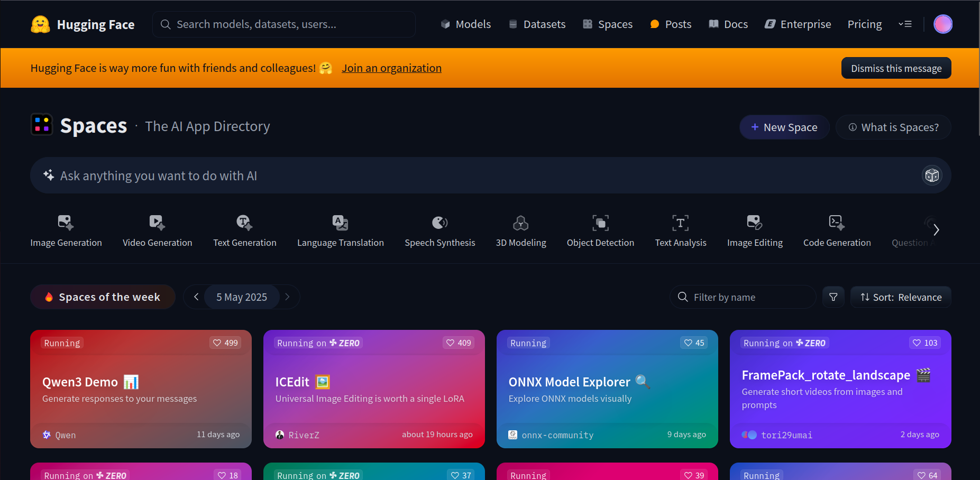This screenshot has height=480, width=980.
Task: Like the FramePack_rotate_landscape space (103)
Action: 924,343
